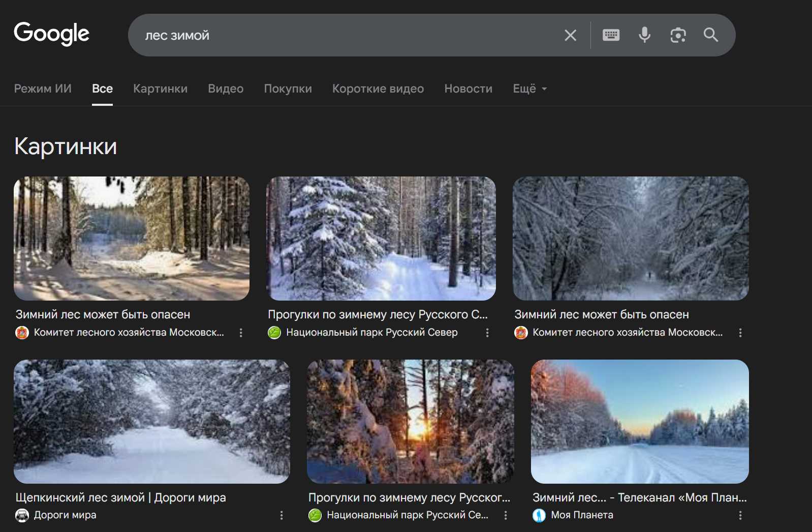
Task: Open search by image camera icon
Action: coord(678,35)
